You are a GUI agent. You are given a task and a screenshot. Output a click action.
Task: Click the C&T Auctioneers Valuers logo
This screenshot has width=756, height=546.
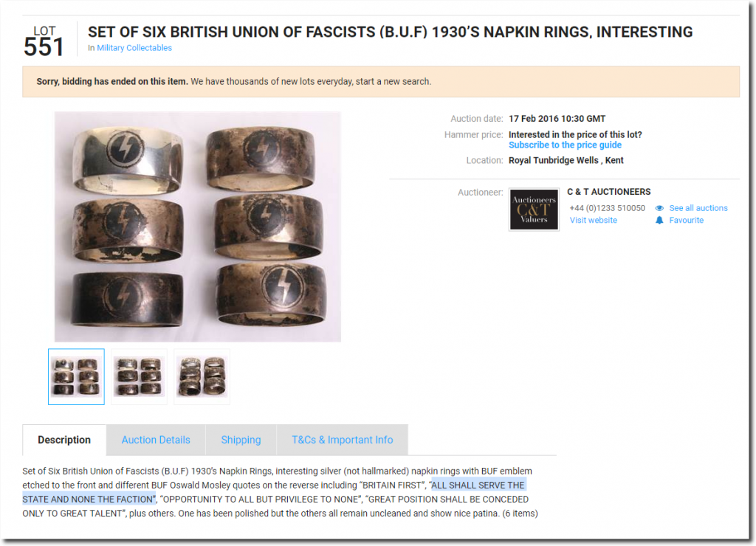534,210
